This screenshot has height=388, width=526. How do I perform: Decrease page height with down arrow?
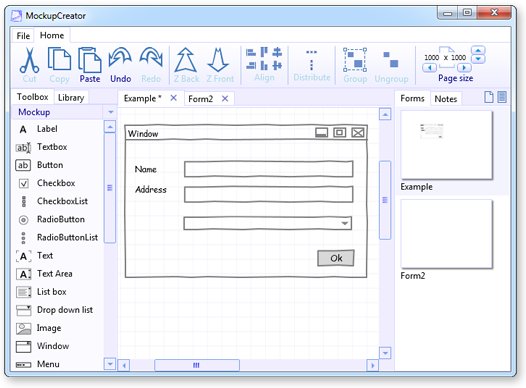478,59
